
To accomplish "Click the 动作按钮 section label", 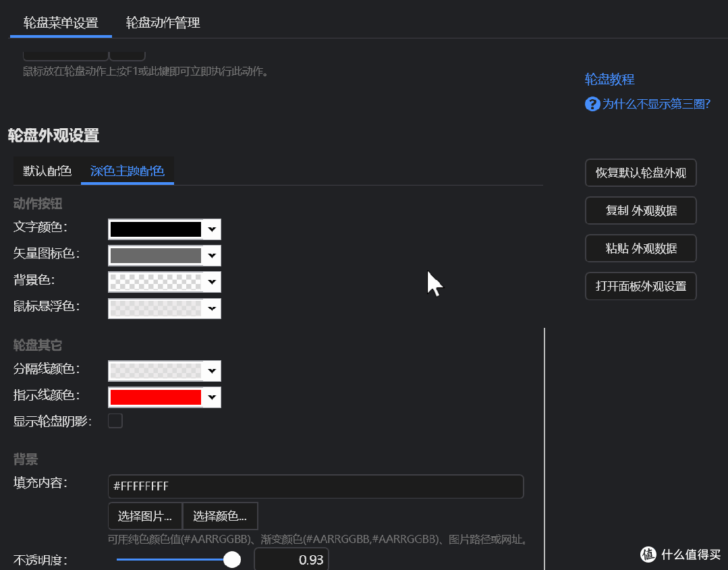I will click(38, 204).
